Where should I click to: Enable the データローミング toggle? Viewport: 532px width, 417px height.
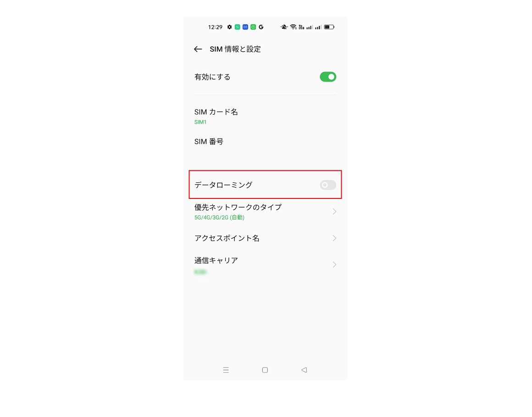(x=328, y=185)
